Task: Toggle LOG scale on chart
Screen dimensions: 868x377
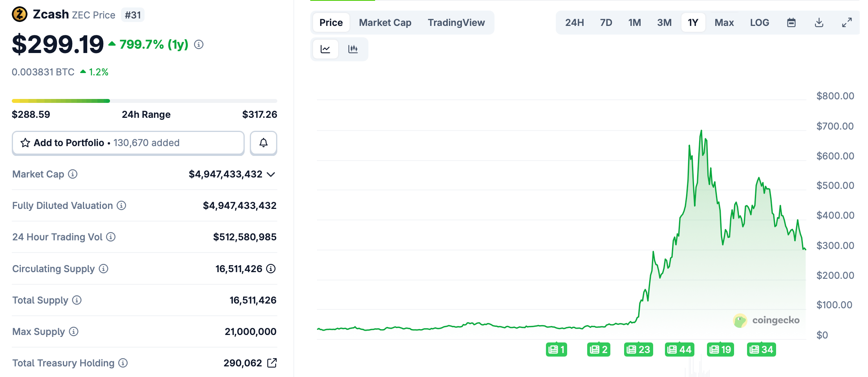Action: [x=759, y=23]
